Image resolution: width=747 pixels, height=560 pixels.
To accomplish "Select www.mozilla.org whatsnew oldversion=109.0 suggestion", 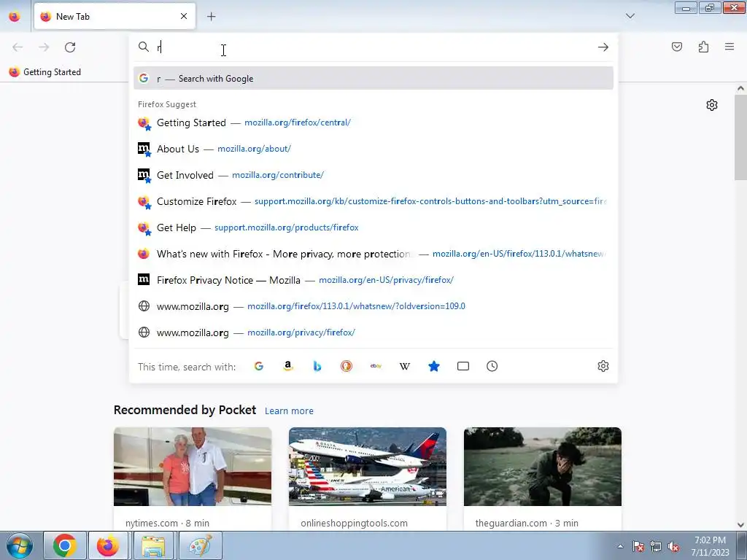I will 373,306.
